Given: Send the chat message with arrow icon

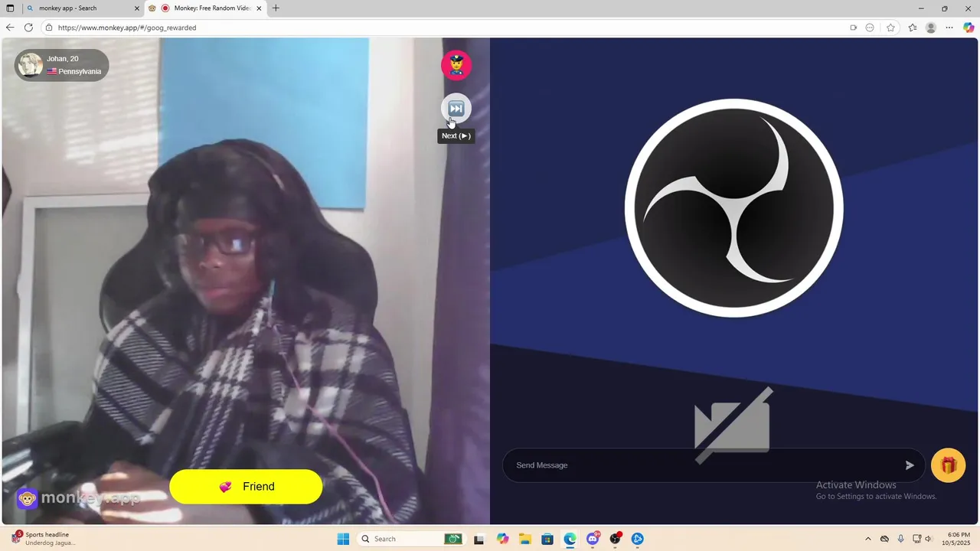Looking at the screenshot, I should click(910, 465).
